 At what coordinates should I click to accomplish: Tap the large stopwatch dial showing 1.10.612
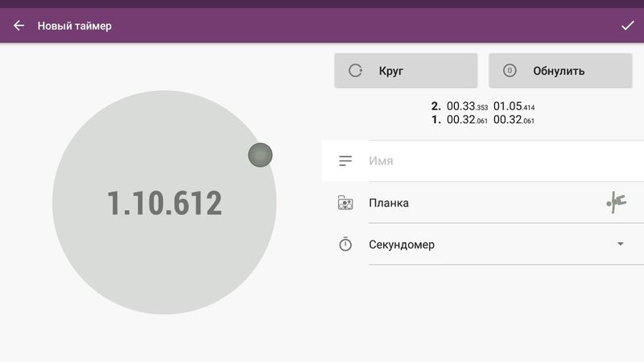click(x=164, y=203)
